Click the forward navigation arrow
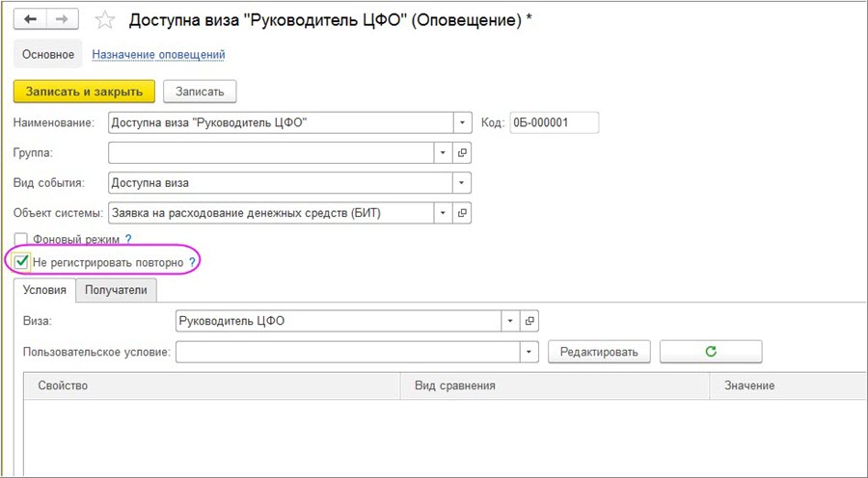Image resolution: width=868 pixels, height=478 pixels. click(63, 19)
